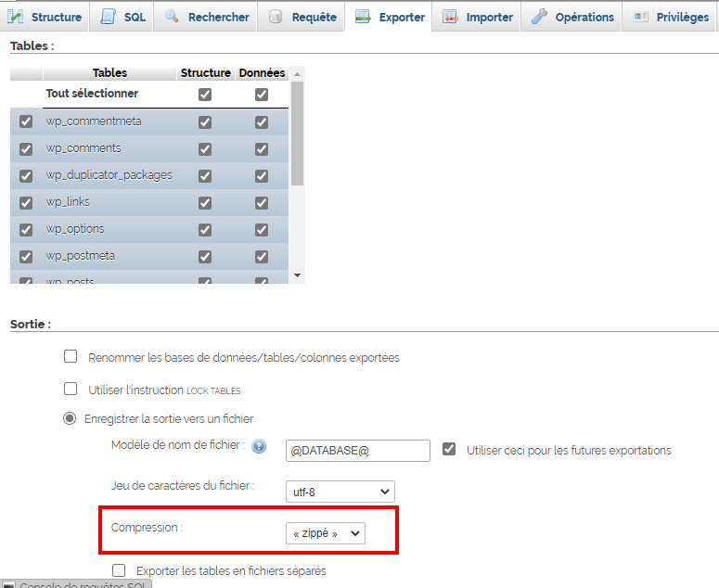Select the Exporter tab
Screen dimensions: 719x588
[x=389, y=17]
